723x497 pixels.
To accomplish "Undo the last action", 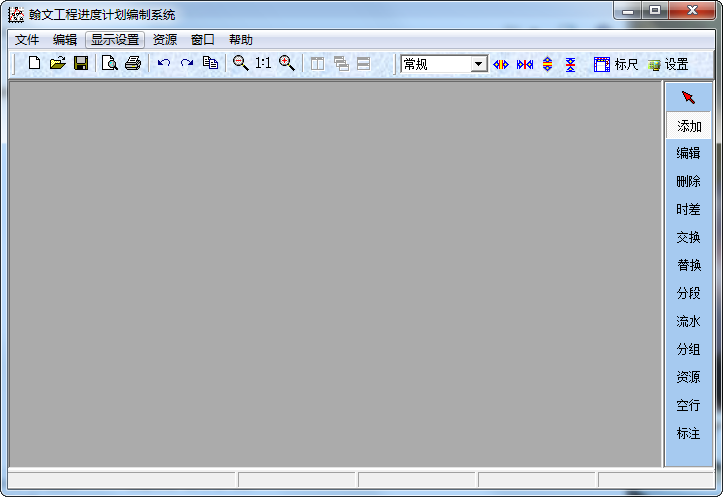I will coord(164,63).
